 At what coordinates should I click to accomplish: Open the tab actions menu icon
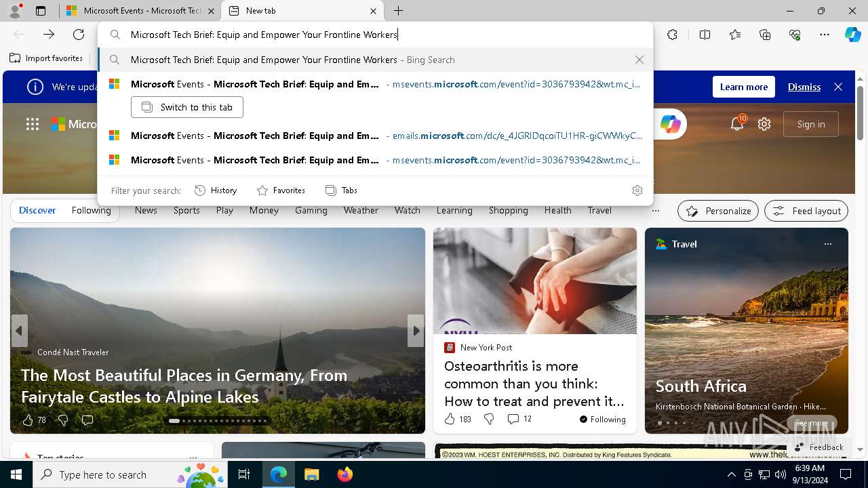coord(41,11)
